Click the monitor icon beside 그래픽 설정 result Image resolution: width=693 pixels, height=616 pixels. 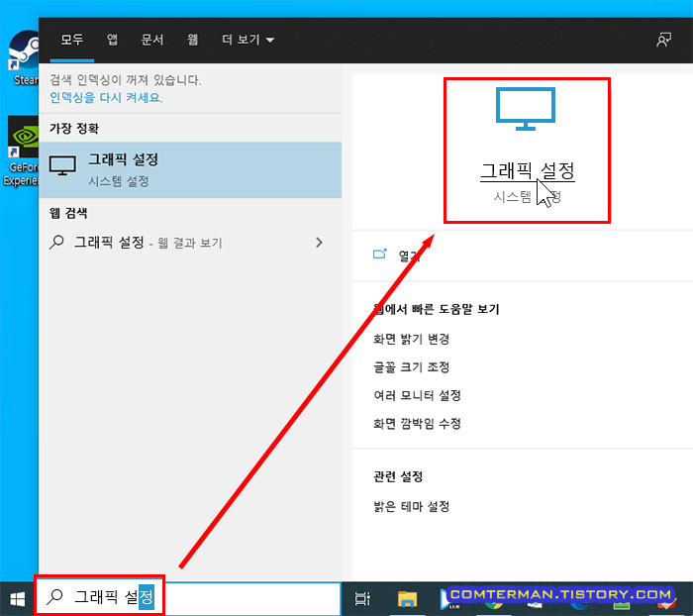tap(62, 165)
